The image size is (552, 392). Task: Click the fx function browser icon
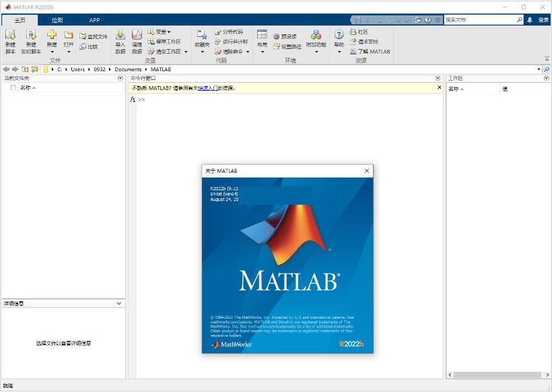(x=133, y=100)
